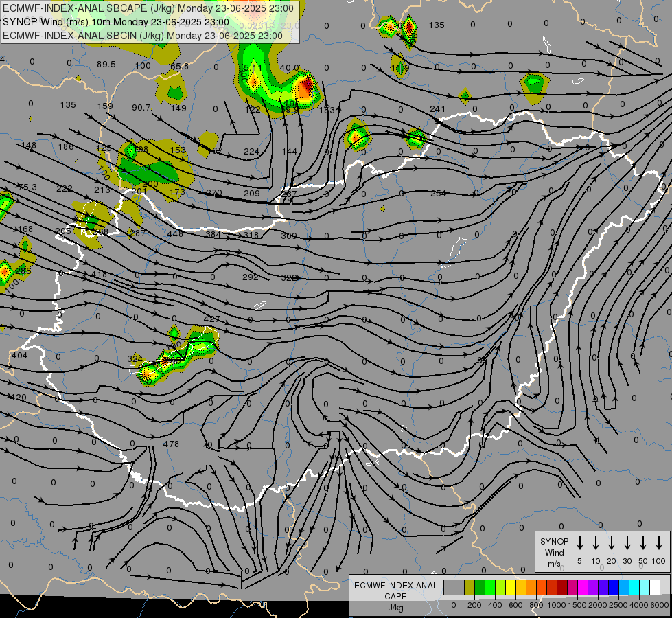Click the 287 value on the map
The image size is (672, 618).
(x=138, y=233)
